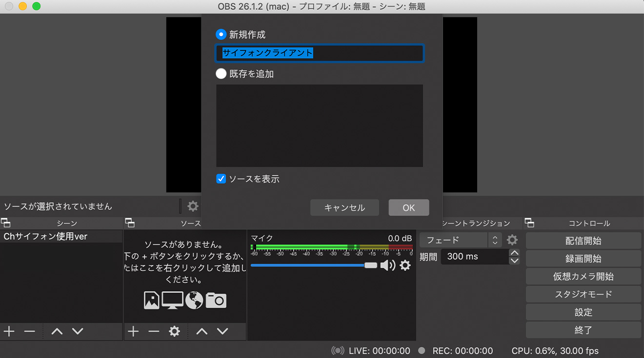Viewport: 644px width, 358px height.
Task: Start the virtual camera with 仮想カメラ開始
Action: (x=584, y=276)
